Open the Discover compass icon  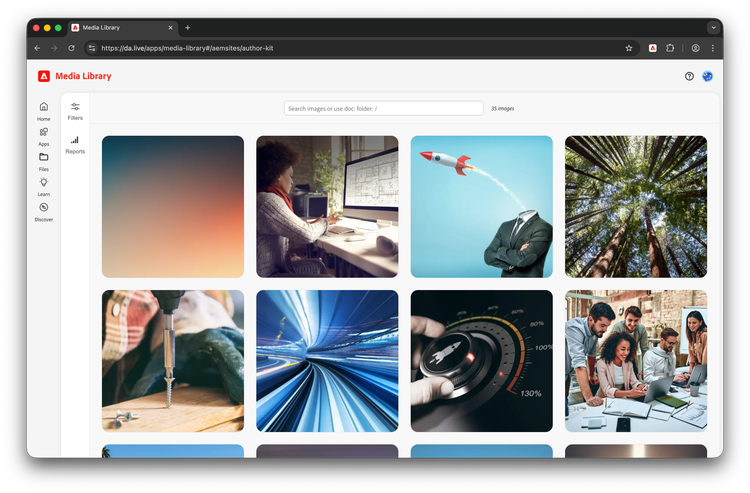click(x=43, y=208)
